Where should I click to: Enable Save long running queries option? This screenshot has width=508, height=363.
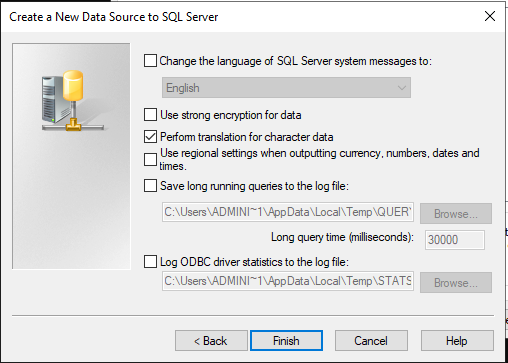click(x=150, y=186)
